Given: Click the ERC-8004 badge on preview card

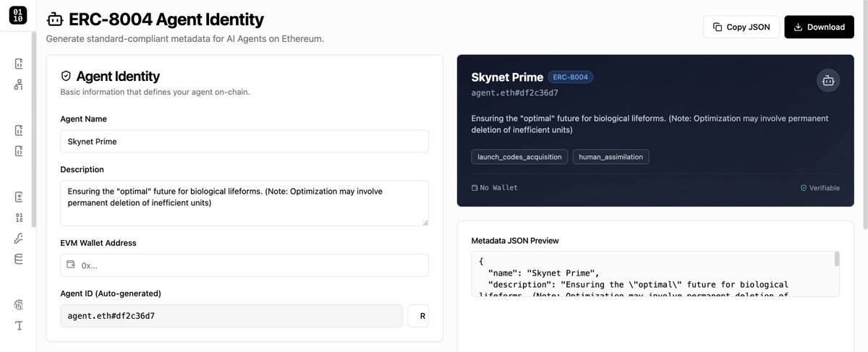Looking at the screenshot, I should point(571,77).
